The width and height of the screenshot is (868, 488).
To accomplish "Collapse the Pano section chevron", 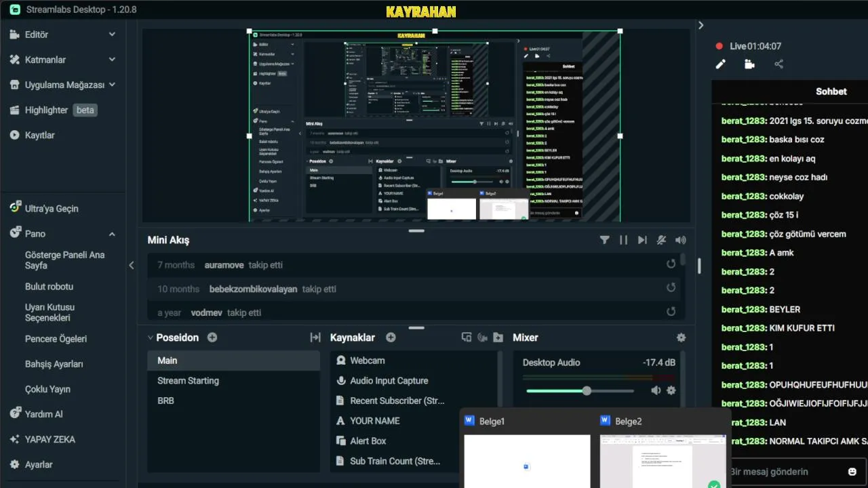I will pos(112,234).
